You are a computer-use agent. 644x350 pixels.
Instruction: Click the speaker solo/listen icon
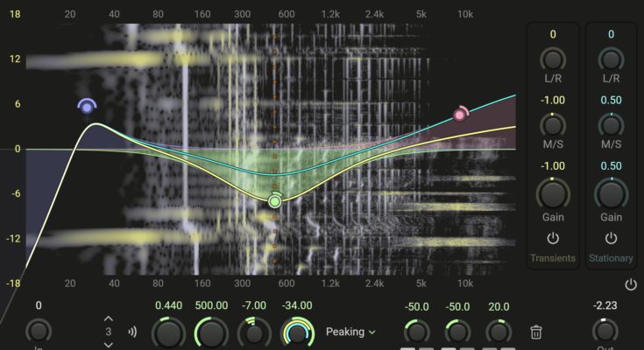click(133, 332)
